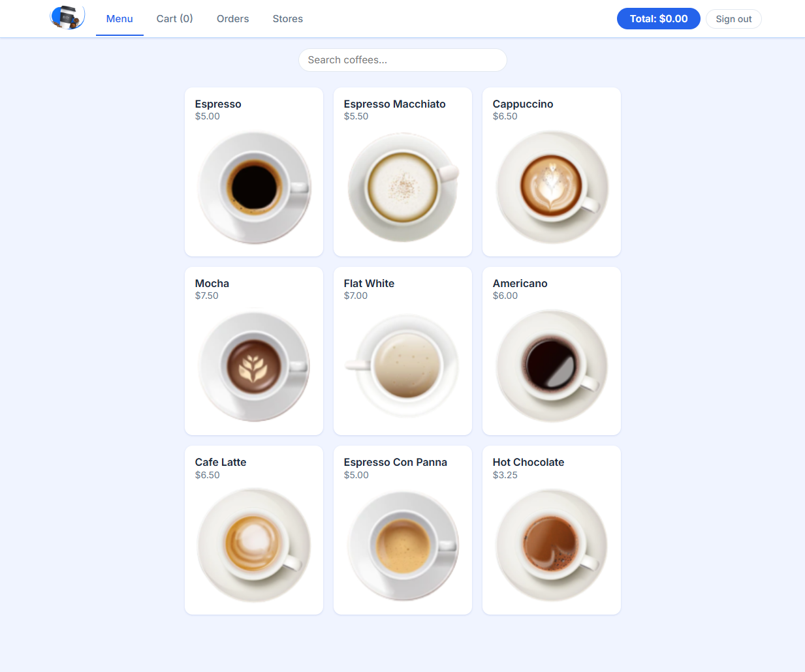Click the Hot Chocolate cup image
The width and height of the screenshot is (805, 672).
[552, 545]
